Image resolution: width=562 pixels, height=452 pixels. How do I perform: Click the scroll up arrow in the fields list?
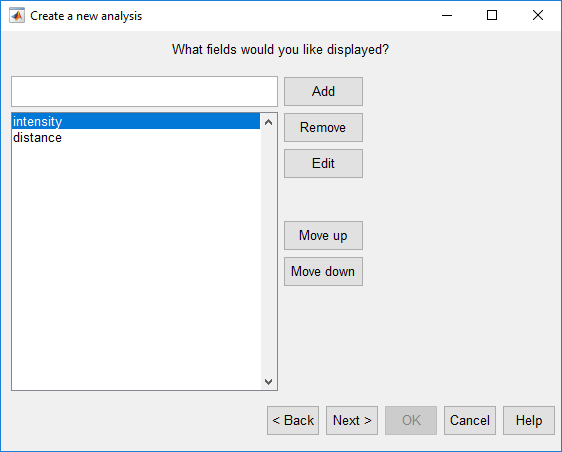click(x=268, y=122)
